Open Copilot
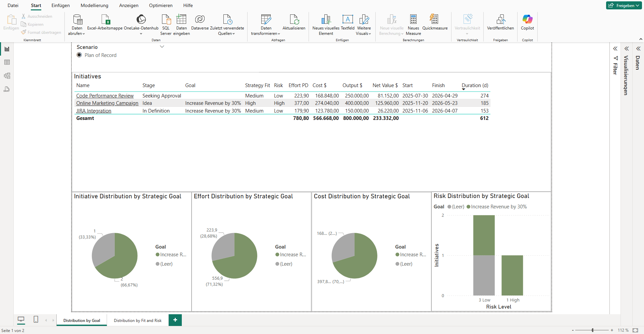This screenshot has width=644, height=334. 527,22
